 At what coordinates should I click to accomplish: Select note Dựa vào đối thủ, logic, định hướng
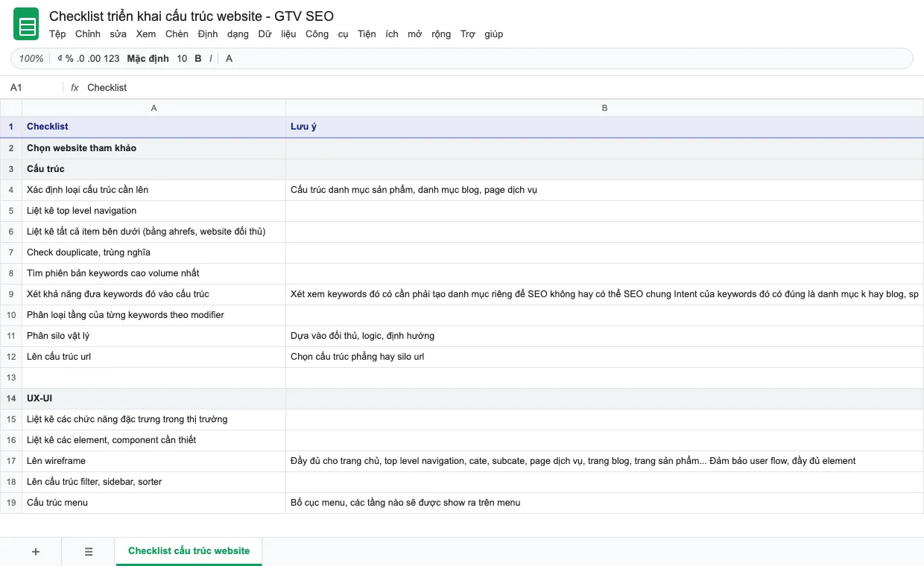pyautogui.click(x=604, y=336)
